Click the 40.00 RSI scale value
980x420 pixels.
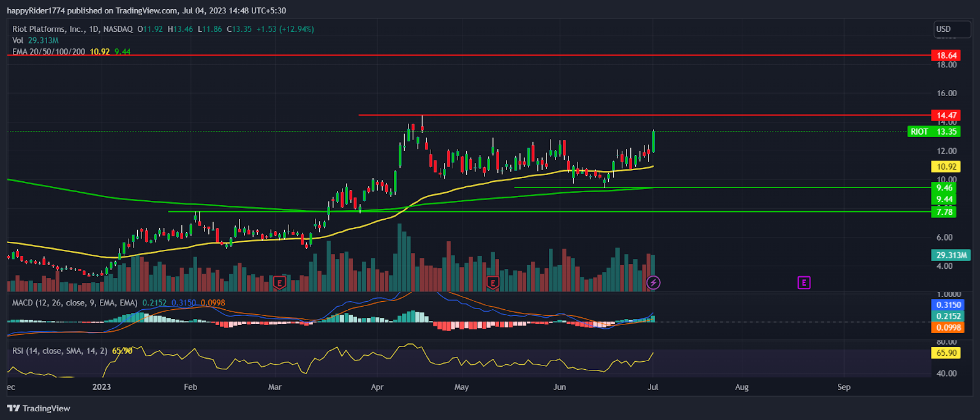(x=946, y=373)
